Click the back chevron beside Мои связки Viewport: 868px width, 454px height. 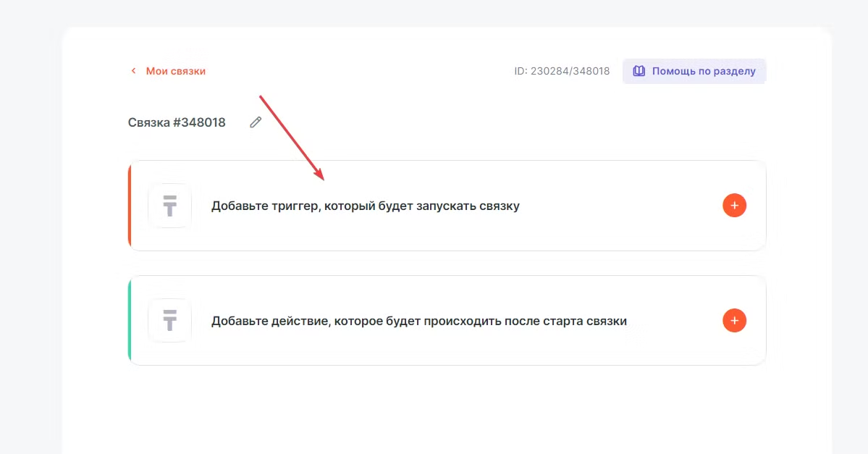coord(132,71)
